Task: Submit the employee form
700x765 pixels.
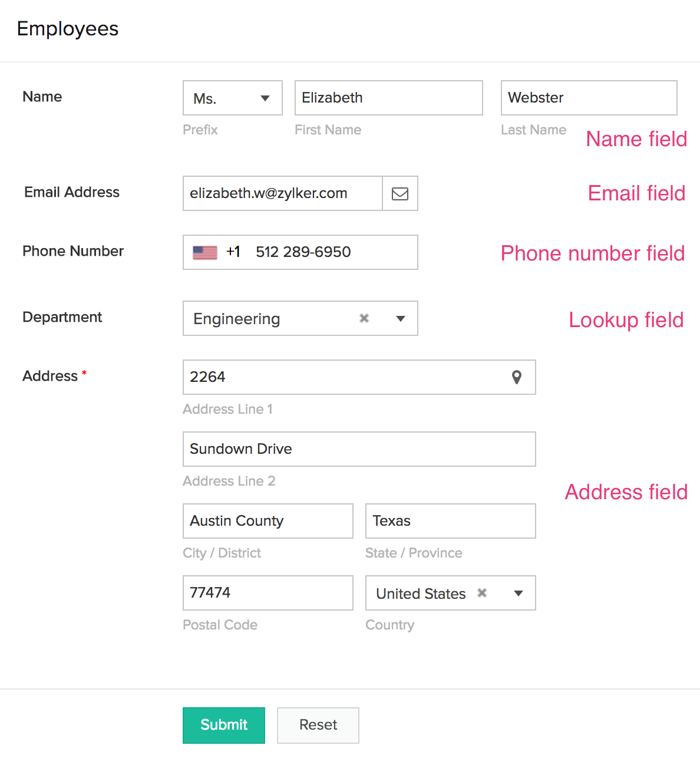Action: click(224, 725)
